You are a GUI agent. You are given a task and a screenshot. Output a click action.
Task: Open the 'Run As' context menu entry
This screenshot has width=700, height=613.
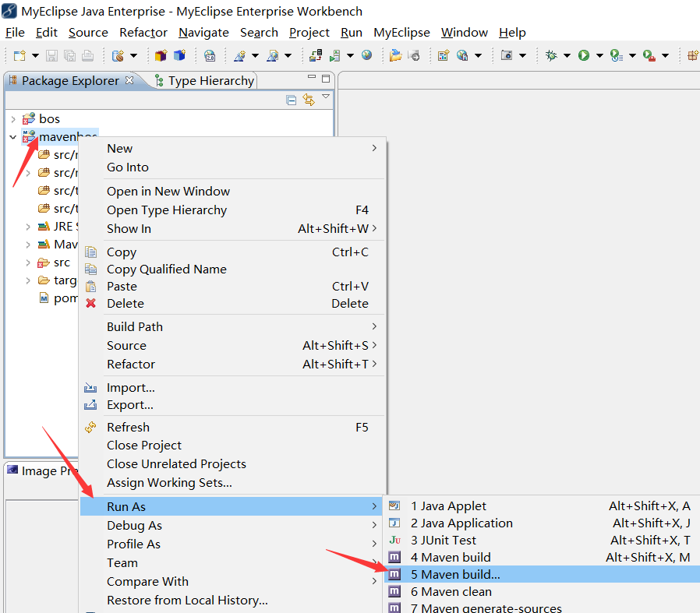pos(232,506)
